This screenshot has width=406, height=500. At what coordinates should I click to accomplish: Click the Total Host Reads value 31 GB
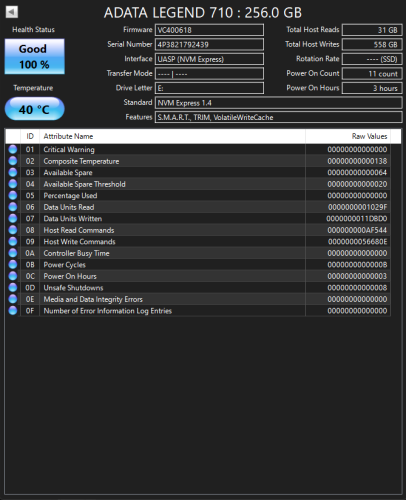pyautogui.click(x=372, y=30)
